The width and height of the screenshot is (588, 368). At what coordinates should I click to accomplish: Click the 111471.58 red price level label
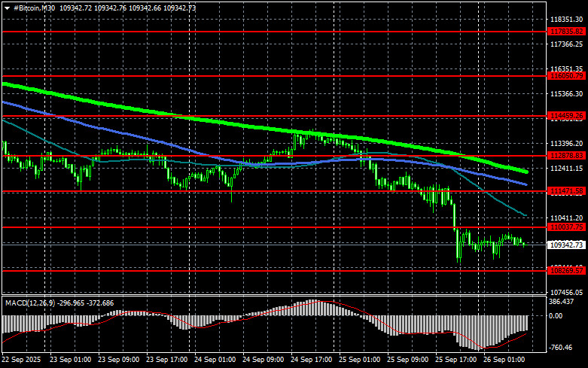click(x=566, y=191)
